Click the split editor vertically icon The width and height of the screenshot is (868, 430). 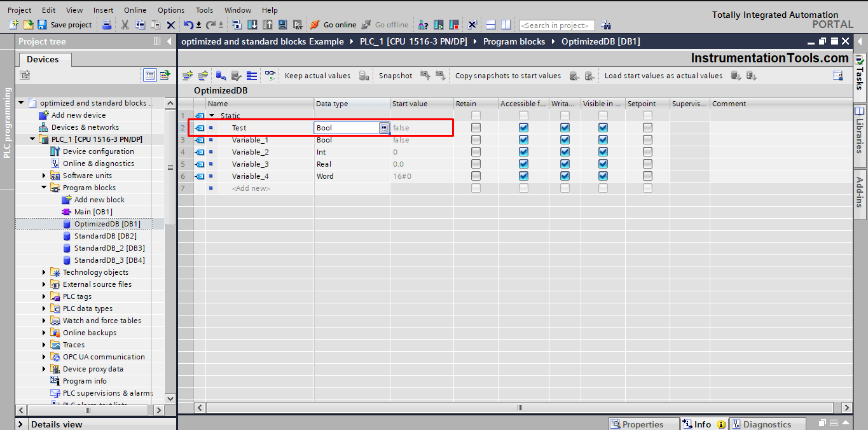point(506,25)
